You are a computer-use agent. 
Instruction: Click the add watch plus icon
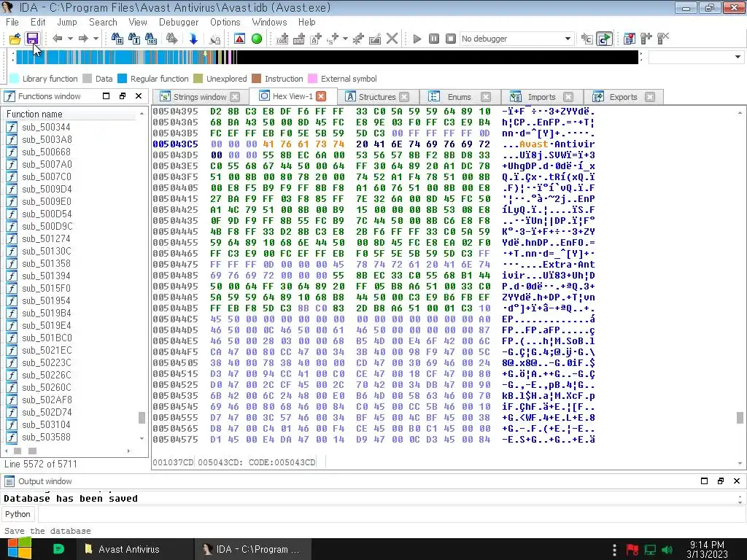point(646,39)
